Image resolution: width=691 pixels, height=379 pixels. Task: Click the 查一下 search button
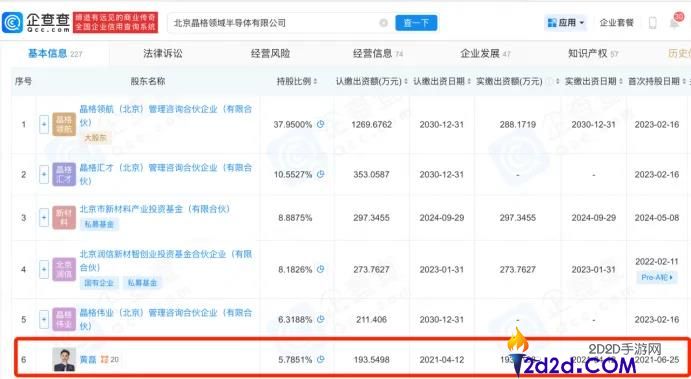[416, 23]
